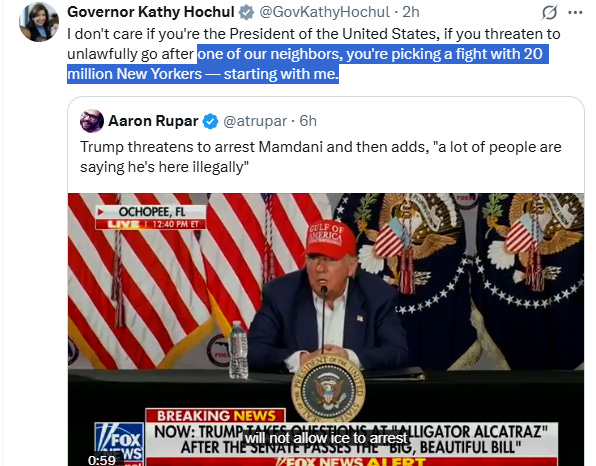This screenshot has width=596, height=466.
Task: Play the embedded Fox News video
Action: 326,329
